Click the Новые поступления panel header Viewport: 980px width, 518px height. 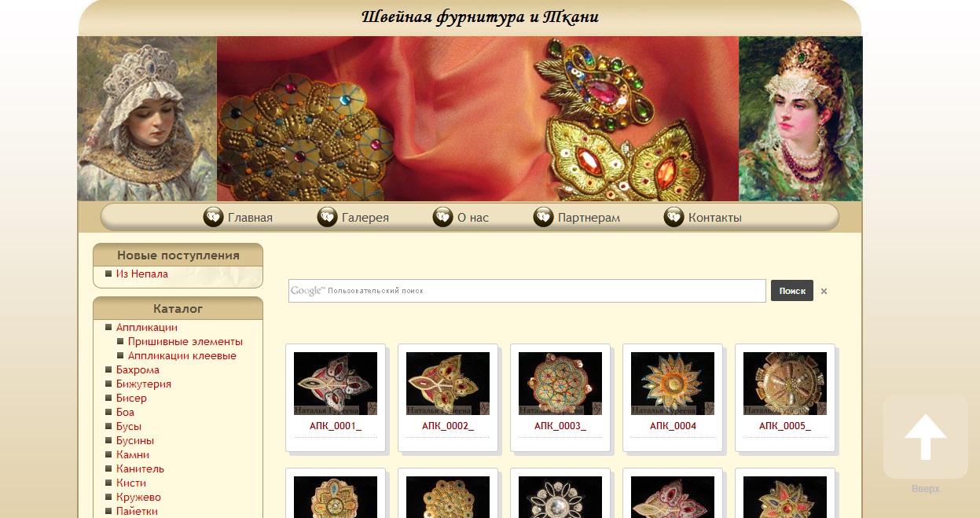tap(178, 255)
